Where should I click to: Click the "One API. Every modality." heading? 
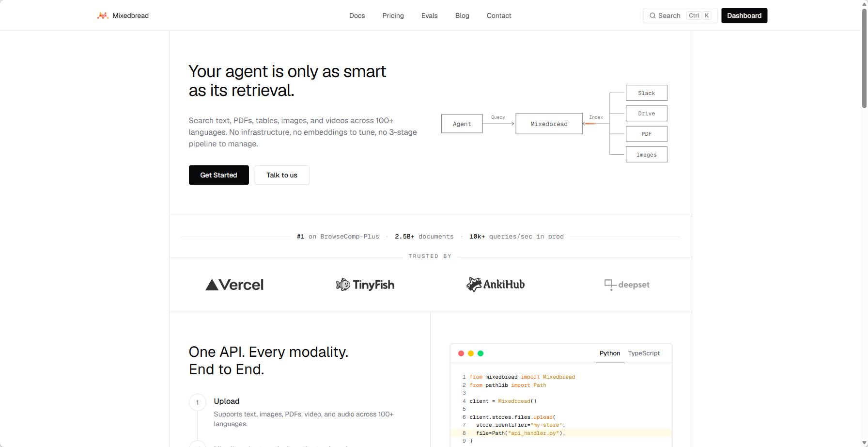click(x=268, y=352)
